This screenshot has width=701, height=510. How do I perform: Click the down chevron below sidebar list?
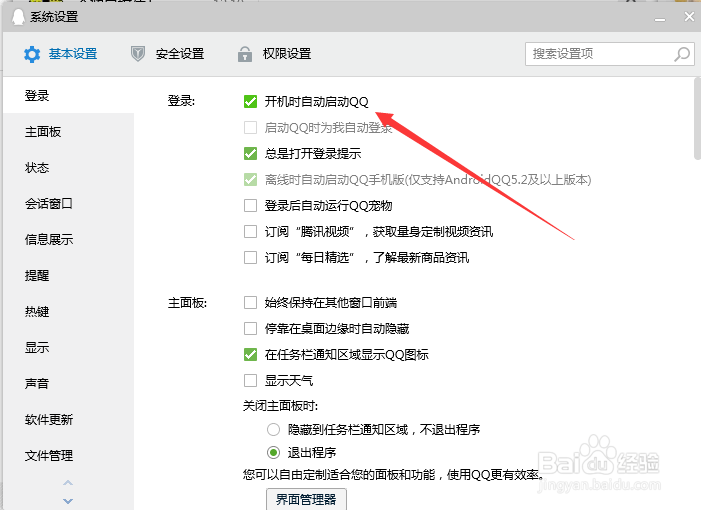pos(68,501)
